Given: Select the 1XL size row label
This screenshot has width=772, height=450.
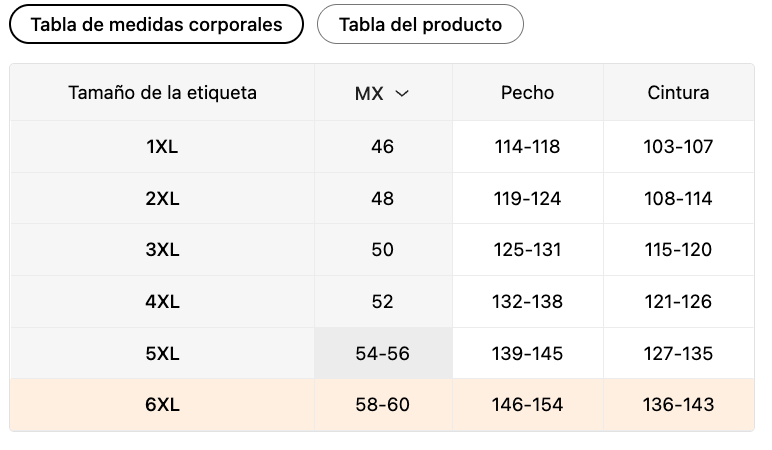Looking at the screenshot, I should (162, 147).
